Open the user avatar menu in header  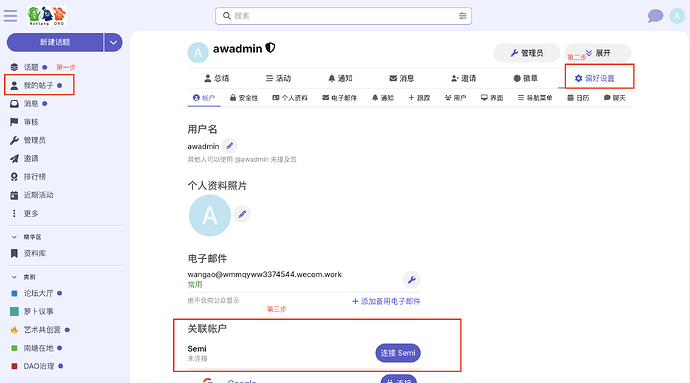(677, 16)
